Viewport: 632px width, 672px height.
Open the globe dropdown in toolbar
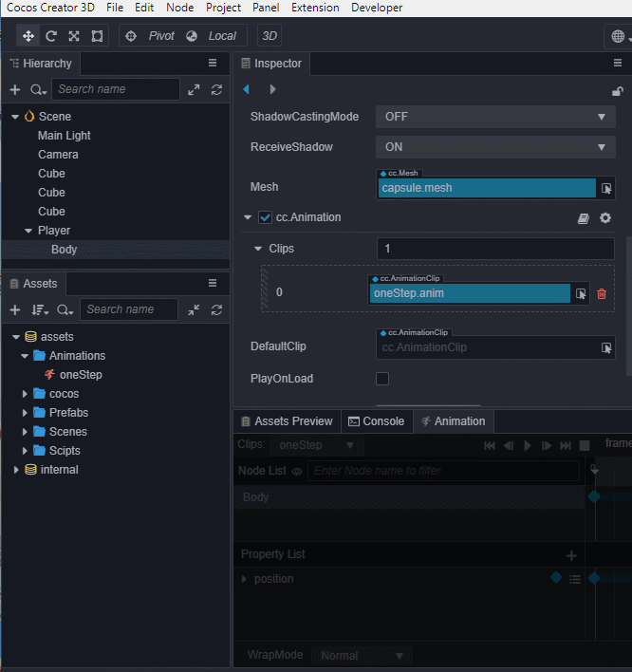(621, 36)
